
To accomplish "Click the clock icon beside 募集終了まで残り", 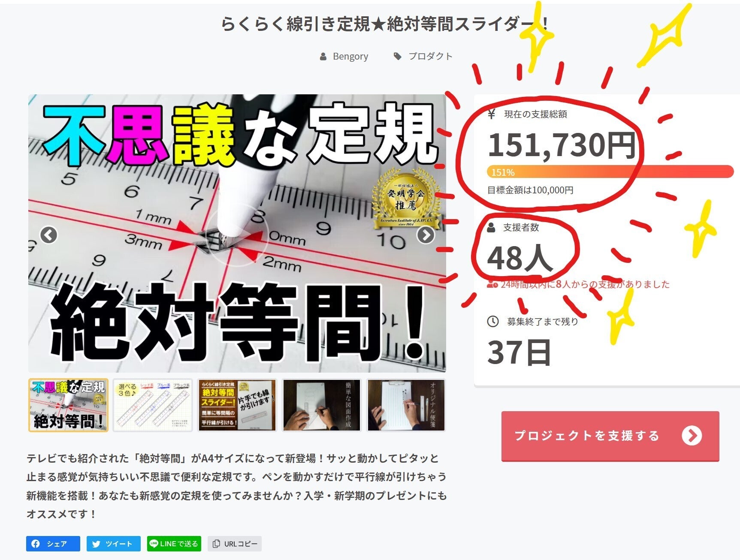I will (x=493, y=322).
